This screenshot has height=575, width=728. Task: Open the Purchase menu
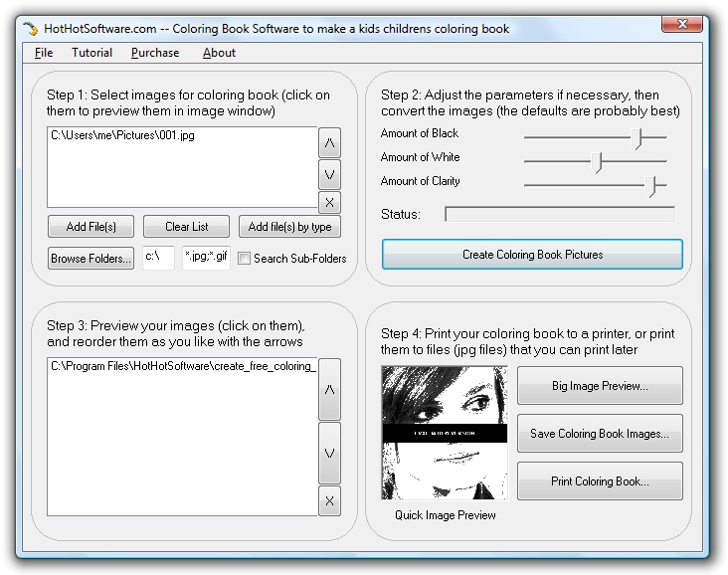(155, 53)
